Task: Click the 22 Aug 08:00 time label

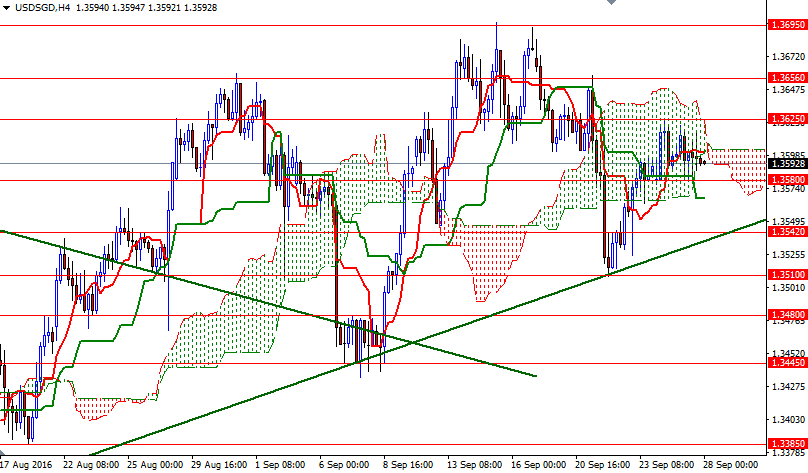Action: (x=92, y=465)
